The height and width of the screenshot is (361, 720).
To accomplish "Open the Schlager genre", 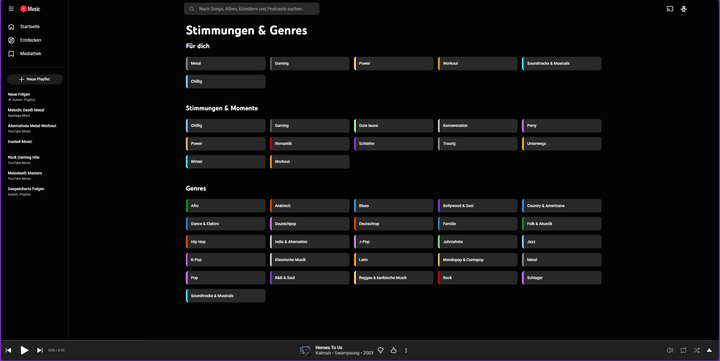I will pos(562,278).
